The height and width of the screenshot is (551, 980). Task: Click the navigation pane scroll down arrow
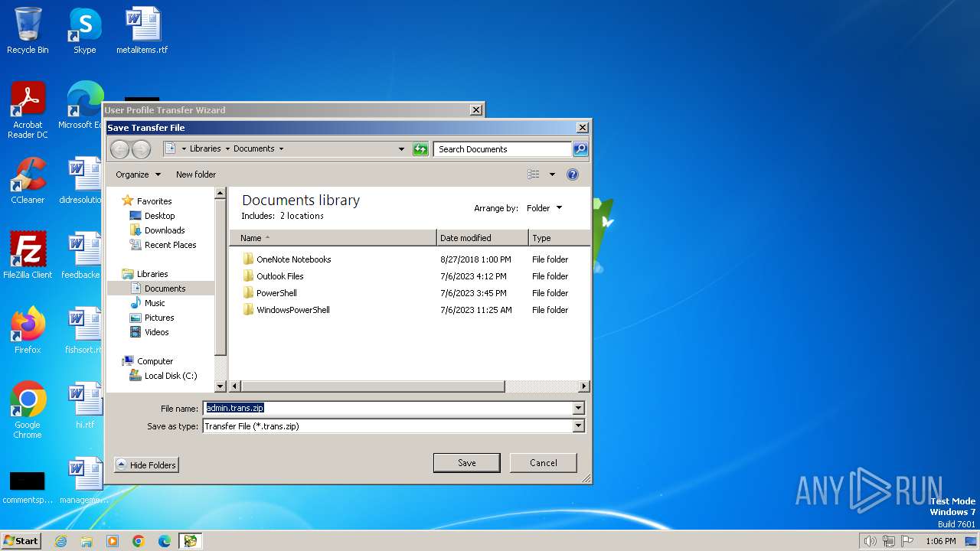(220, 386)
